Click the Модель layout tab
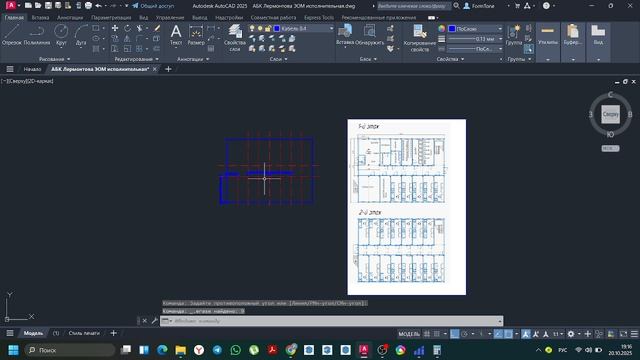 tap(33, 333)
